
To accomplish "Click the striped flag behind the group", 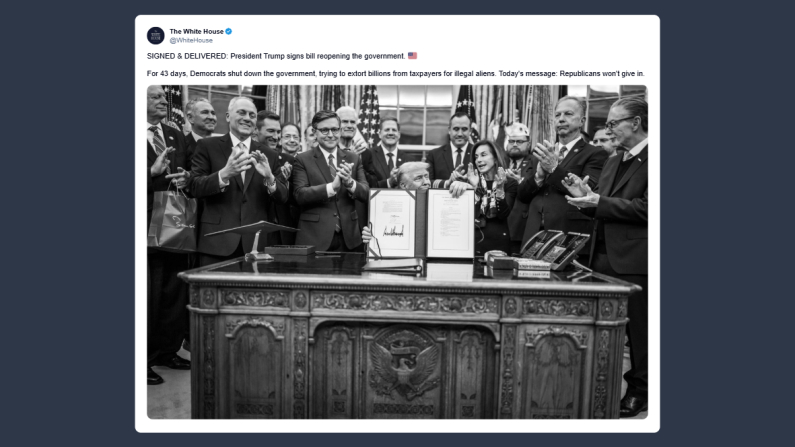I will (x=369, y=116).
